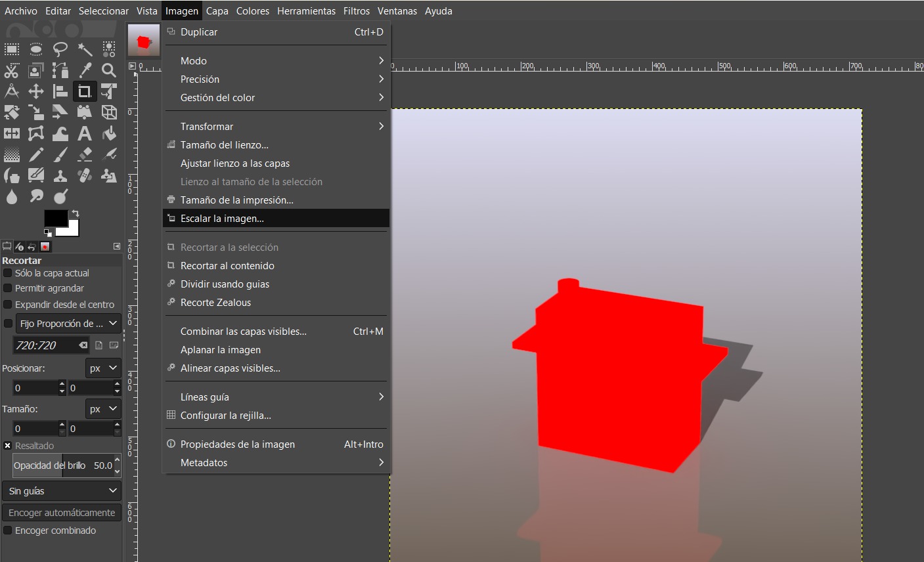Enable 'Permitir agrandar' checkbox

(x=8, y=288)
